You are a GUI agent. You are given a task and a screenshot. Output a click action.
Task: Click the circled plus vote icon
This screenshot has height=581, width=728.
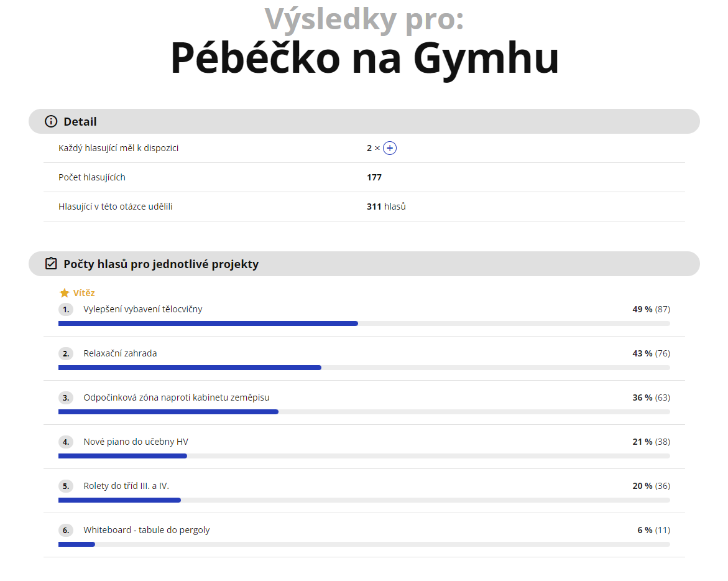coord(390,148)
